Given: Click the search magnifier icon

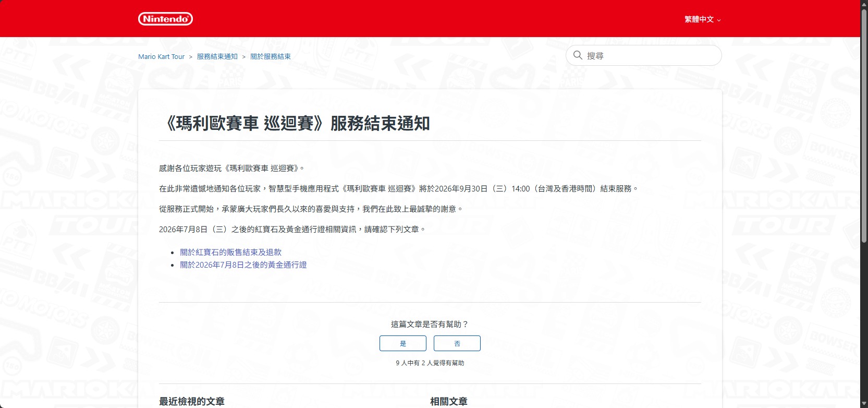Looking at the screenshot, I should (x=578, y=55).
